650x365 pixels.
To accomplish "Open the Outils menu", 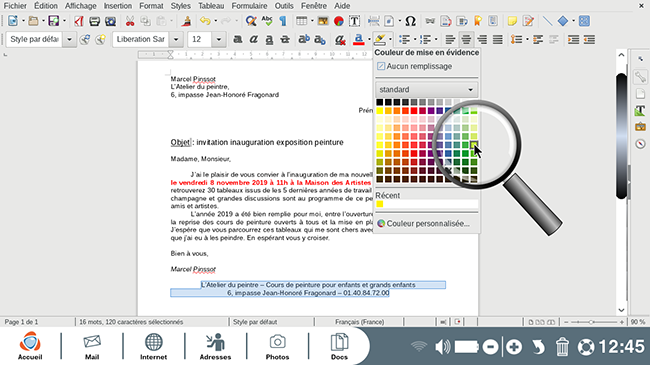I will pyautogui.click(x=284, y=6).
